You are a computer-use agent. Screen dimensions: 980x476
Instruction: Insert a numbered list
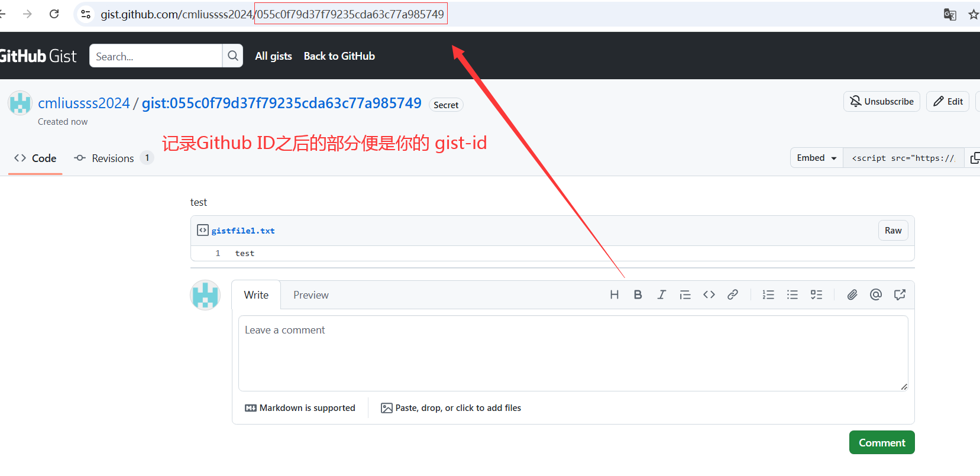(x=768, y=294)
